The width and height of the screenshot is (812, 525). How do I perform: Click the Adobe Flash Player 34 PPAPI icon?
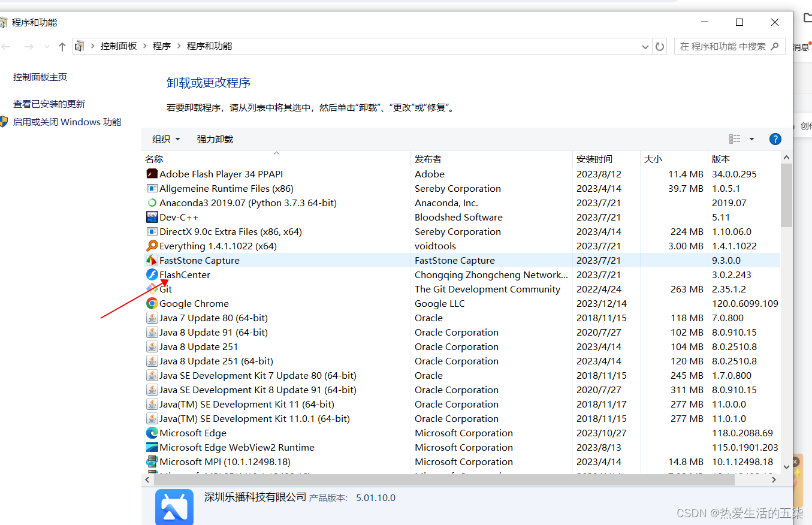(x=152, y=174)
